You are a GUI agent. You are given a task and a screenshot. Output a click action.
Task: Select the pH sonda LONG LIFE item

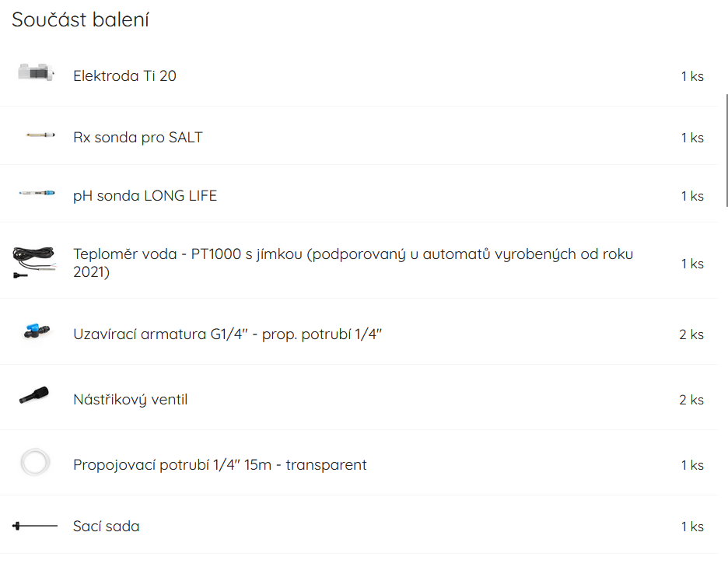pos(145,196)
